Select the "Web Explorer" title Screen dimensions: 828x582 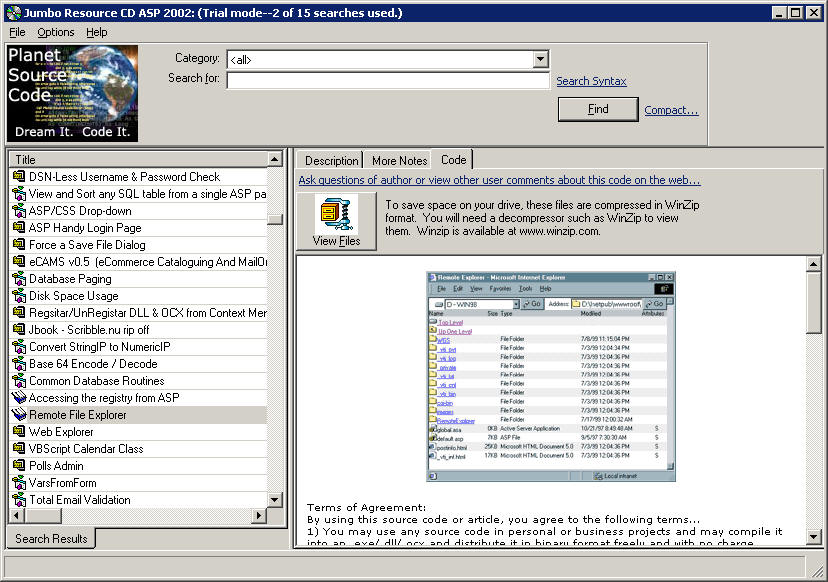[61, 431]
